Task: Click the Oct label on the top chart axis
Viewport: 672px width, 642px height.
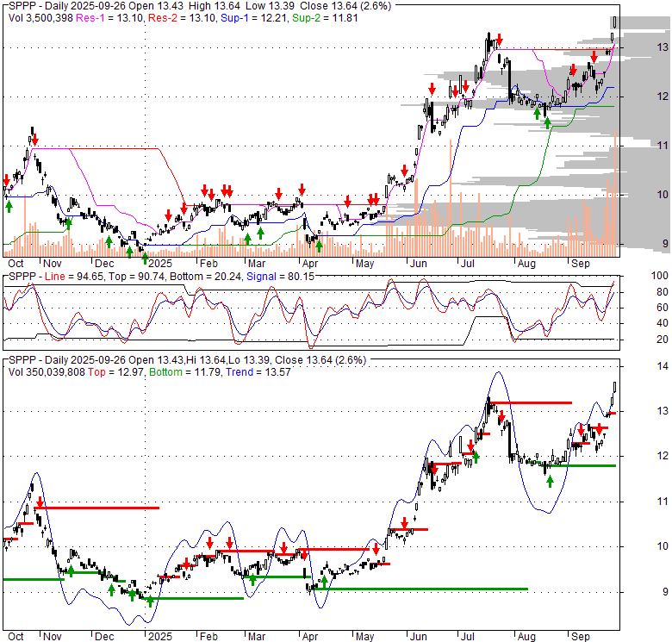Action: tap(16, 264)
